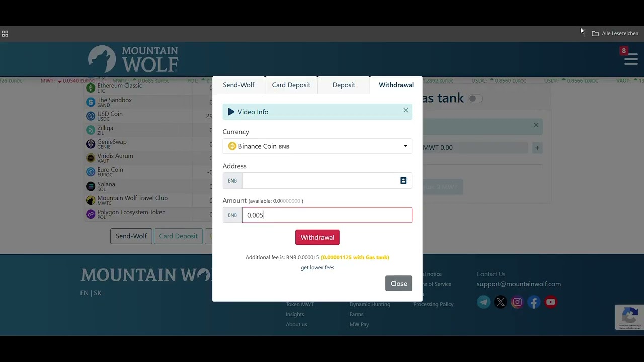Click the Amount input showing 0.005
This screenshot has height=362, width=644.
[327, 215]
